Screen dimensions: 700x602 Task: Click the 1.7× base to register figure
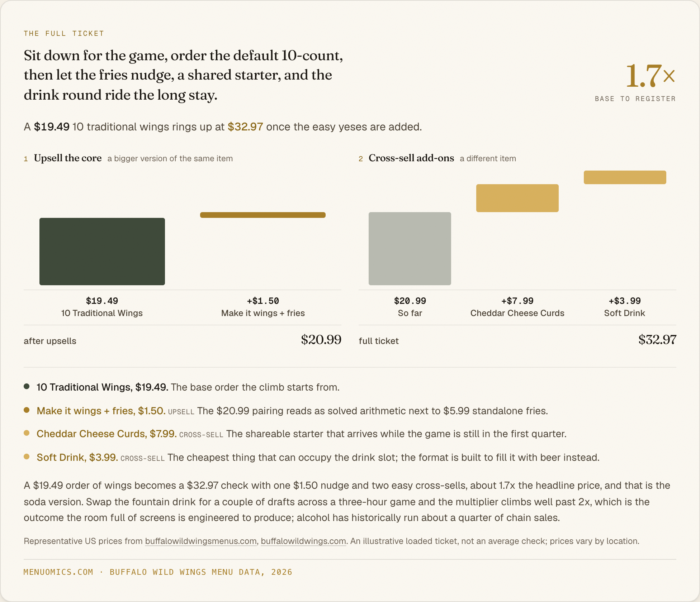click(651, 76)
